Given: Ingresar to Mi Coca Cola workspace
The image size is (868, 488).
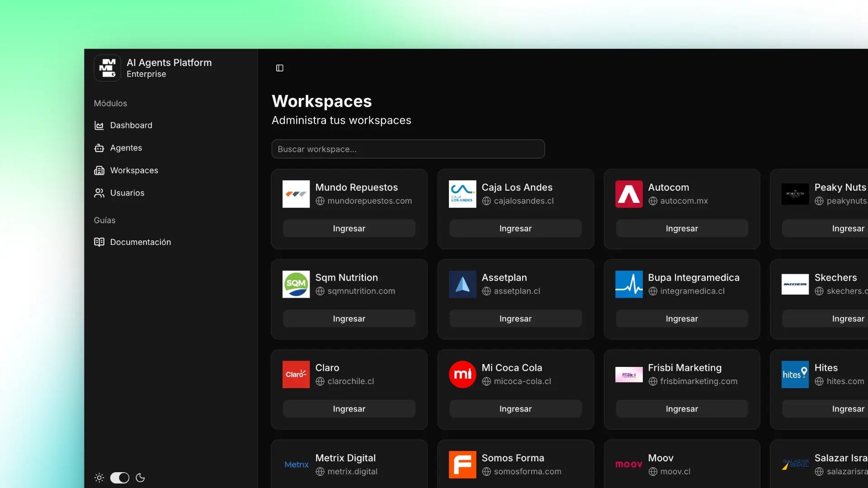Looking at the screenshot, I should (x=515, y=409).
